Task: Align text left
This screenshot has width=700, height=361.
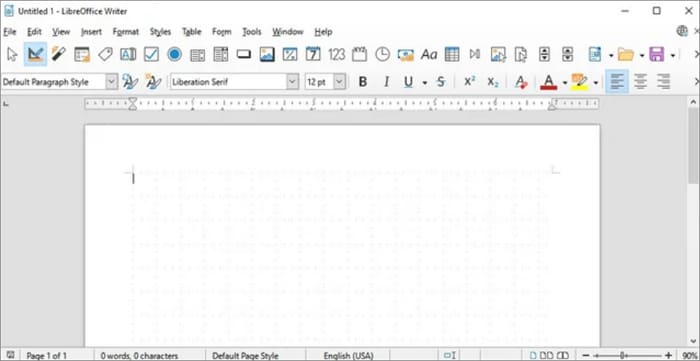Action: point(617,82)
